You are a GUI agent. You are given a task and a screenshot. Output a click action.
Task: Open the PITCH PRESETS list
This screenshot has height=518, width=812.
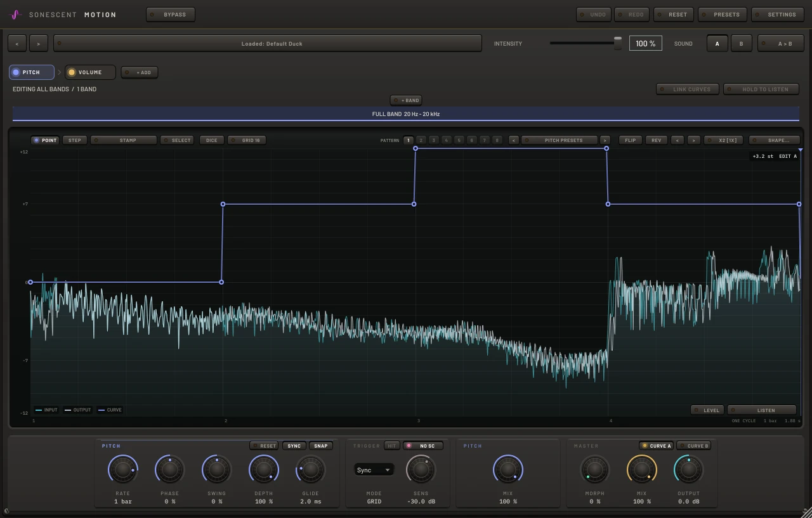tap(560, 140)
